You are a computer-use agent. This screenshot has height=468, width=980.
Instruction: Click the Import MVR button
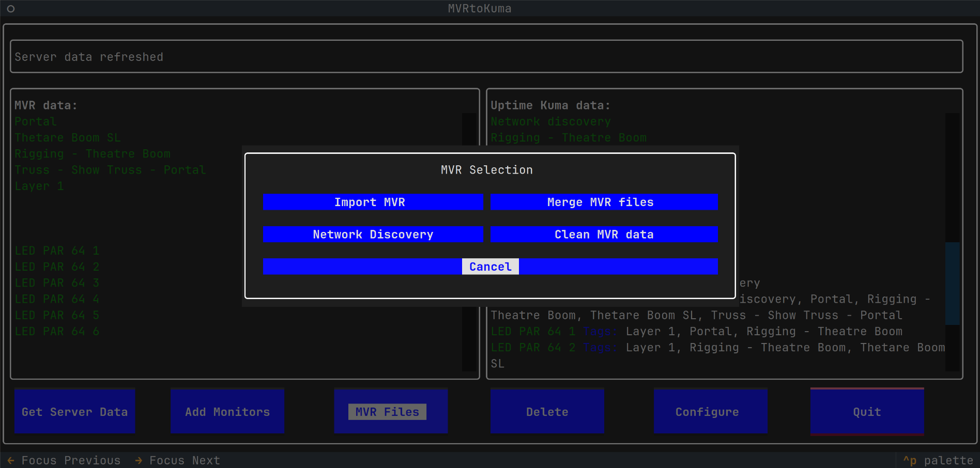[x=373, y=202]
